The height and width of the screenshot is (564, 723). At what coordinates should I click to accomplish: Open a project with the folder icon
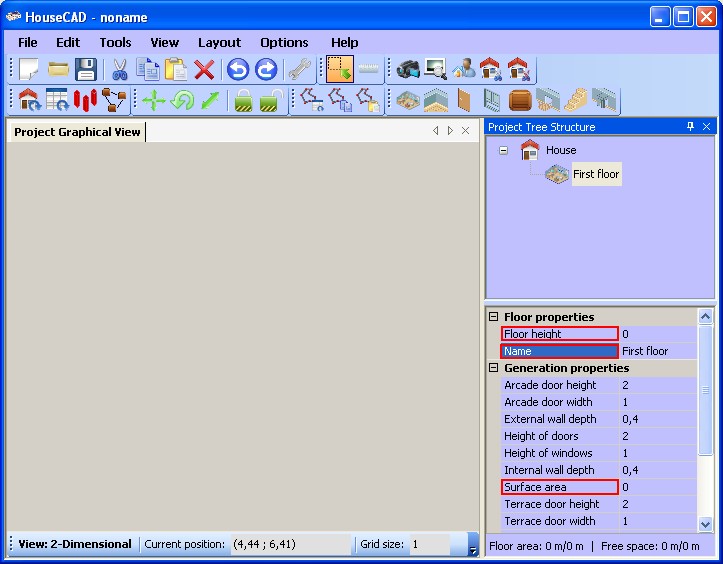(x=58, y=69)
